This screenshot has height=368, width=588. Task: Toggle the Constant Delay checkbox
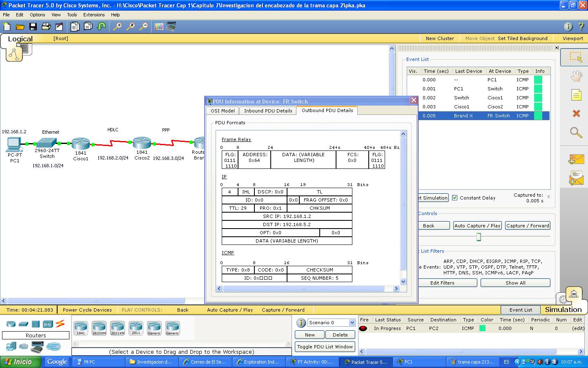click(454, 197)
